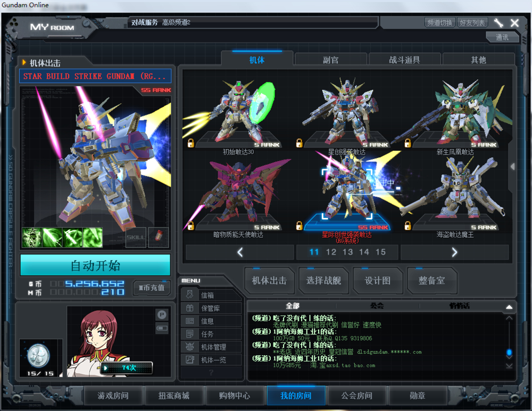Click the third green skill icon

pos(72,237)
